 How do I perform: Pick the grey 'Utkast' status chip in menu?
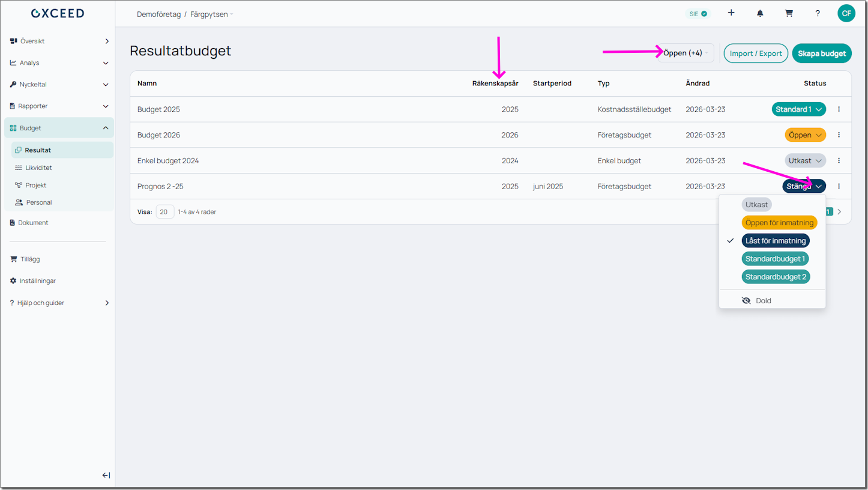pyautogui.click(x=756, y=205)
